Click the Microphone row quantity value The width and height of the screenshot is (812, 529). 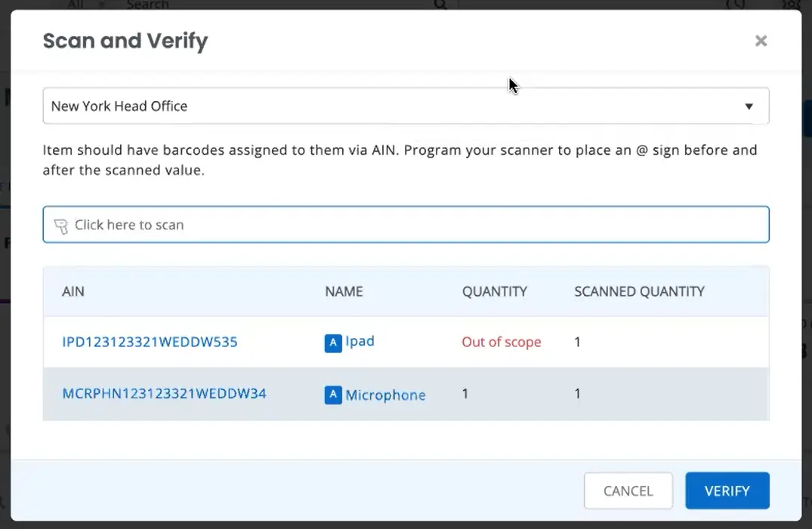[465, 393]
